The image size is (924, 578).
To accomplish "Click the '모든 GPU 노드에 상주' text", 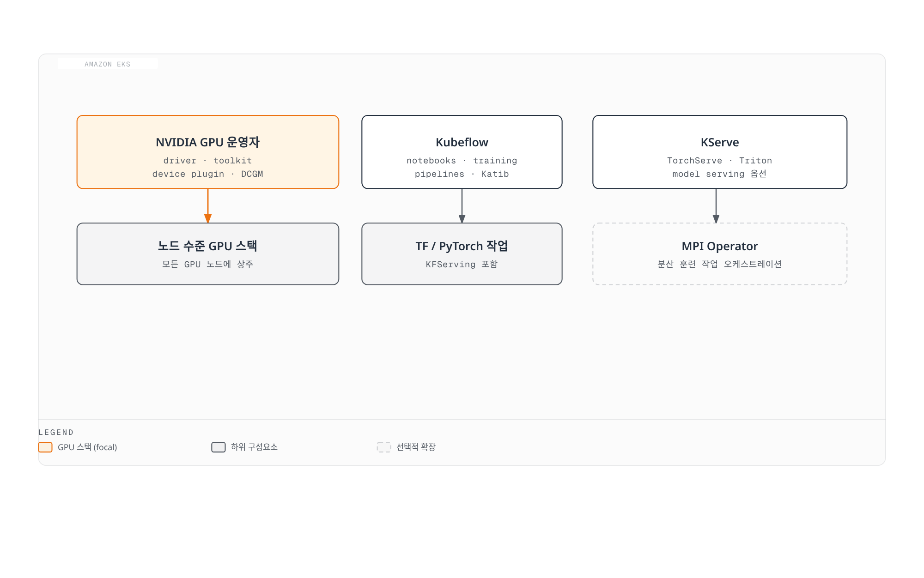I will point(208,264).
